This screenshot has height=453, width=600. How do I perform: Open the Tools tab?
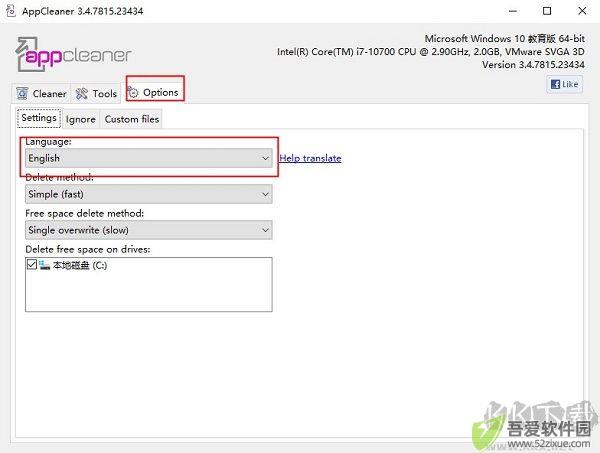[x=96, y=93]
